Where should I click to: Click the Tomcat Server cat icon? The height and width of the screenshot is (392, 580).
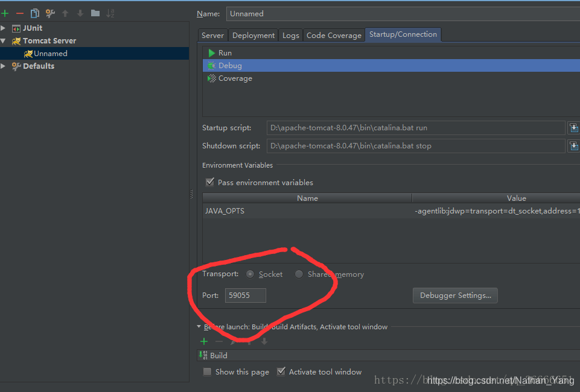click(x=16, y=41)
